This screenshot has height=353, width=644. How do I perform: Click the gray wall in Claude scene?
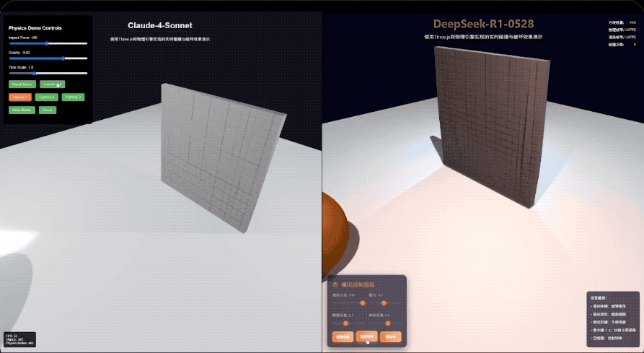[218, 156]
